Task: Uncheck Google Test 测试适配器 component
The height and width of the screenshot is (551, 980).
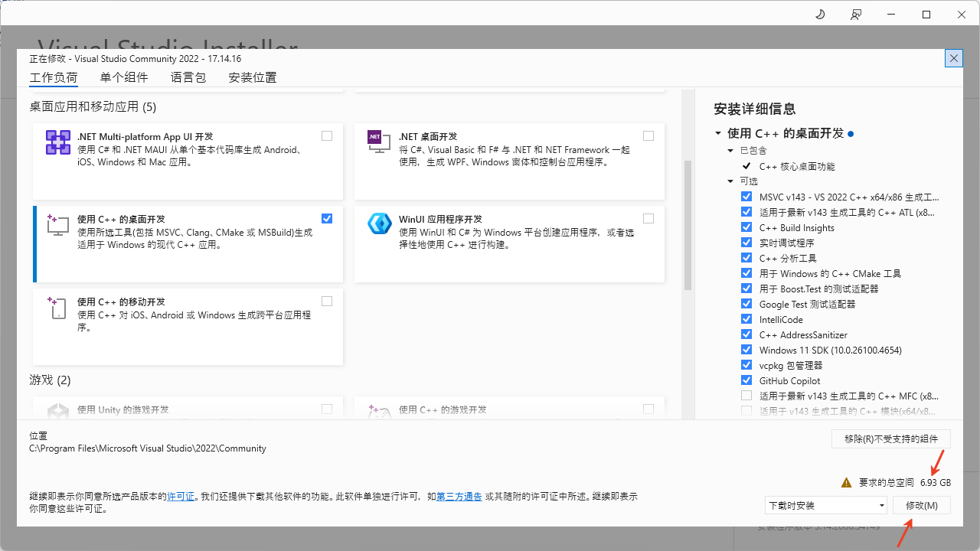Action: point(746,304)
